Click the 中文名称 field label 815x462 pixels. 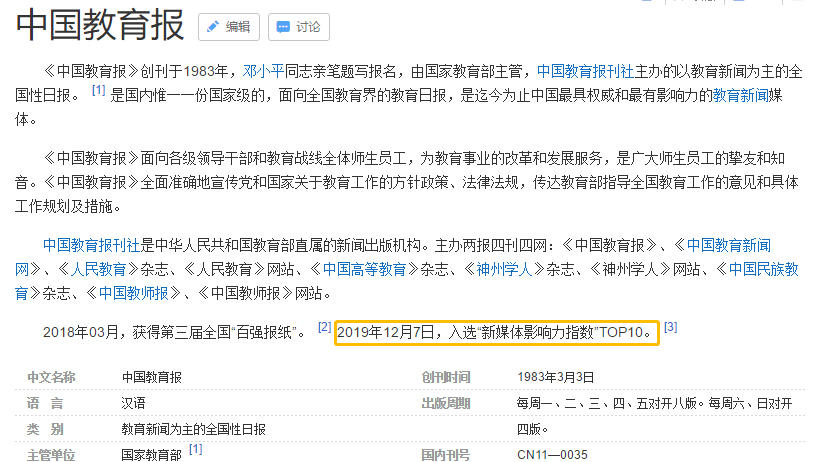click(51, 377)
